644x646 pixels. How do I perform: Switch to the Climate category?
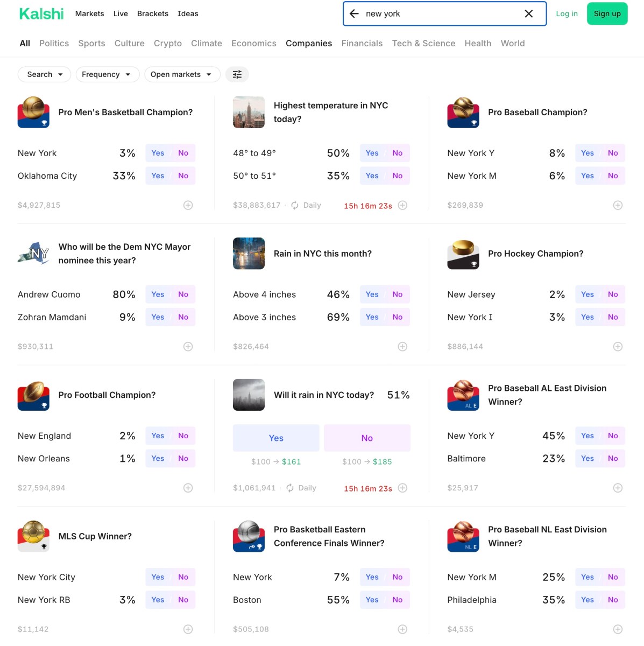point(207,43)
